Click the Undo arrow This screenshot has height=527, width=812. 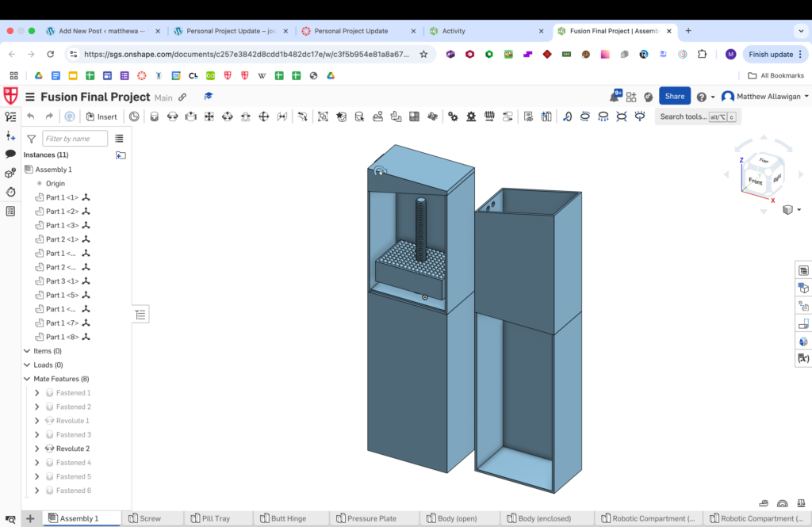click(x=31, y=116)
